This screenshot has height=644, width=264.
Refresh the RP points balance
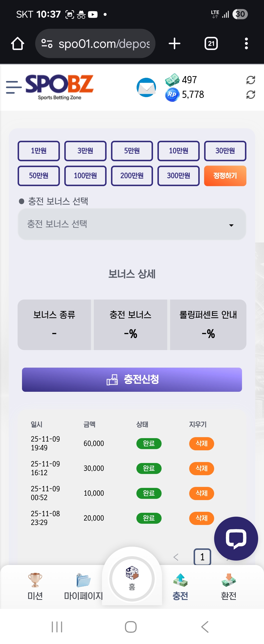tap(251, 95)
